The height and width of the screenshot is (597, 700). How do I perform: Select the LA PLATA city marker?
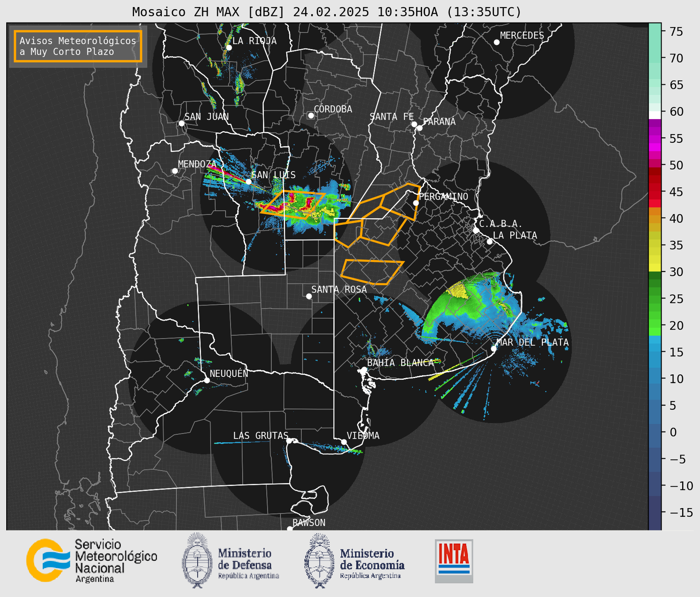[490, 242]
